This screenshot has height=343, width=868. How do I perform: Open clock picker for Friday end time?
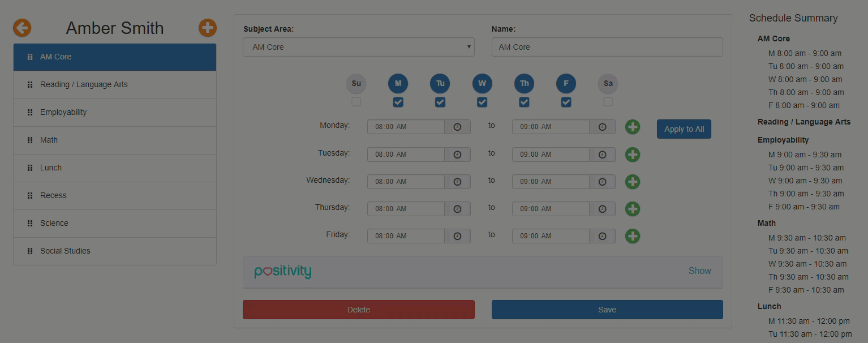pos(602,236)
